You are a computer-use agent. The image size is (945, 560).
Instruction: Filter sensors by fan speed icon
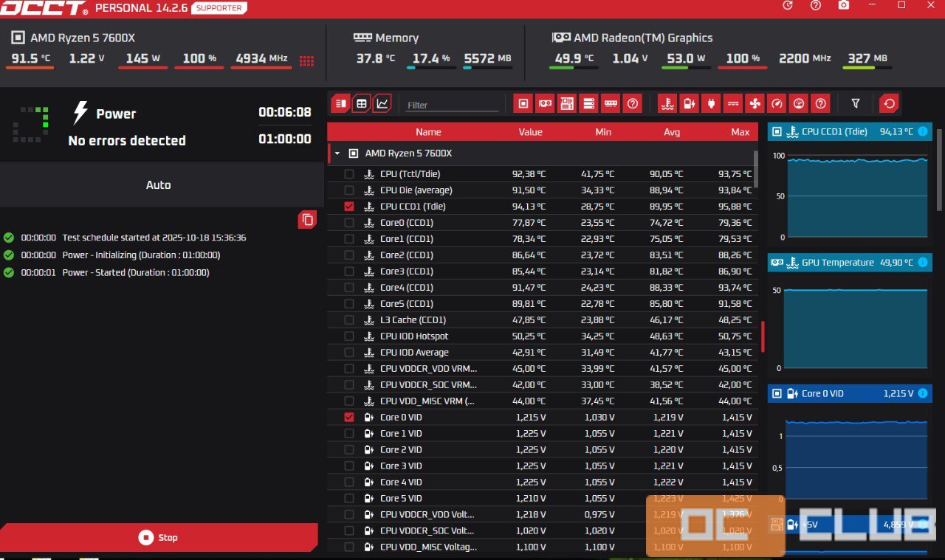click(x=754, y=104)
